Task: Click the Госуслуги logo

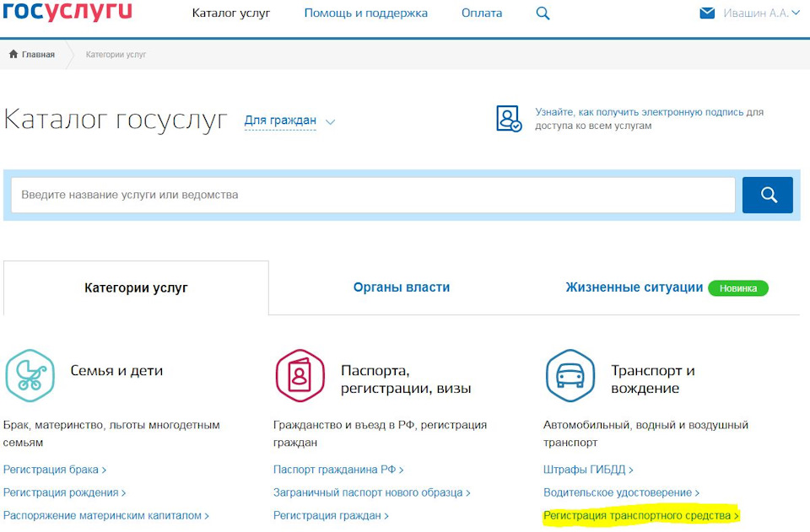Action: click(x=67, y=10)
